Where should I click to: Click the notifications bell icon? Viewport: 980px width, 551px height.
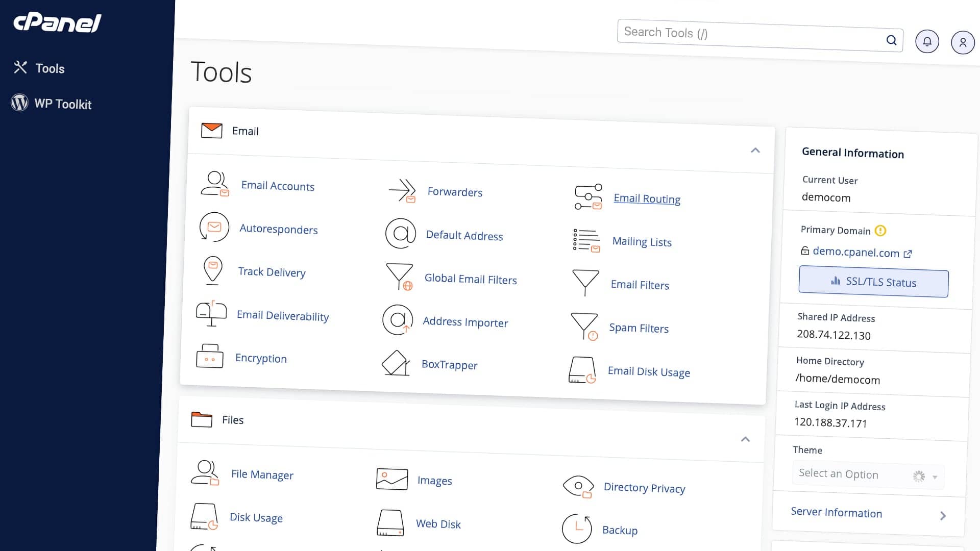(927, 41)
